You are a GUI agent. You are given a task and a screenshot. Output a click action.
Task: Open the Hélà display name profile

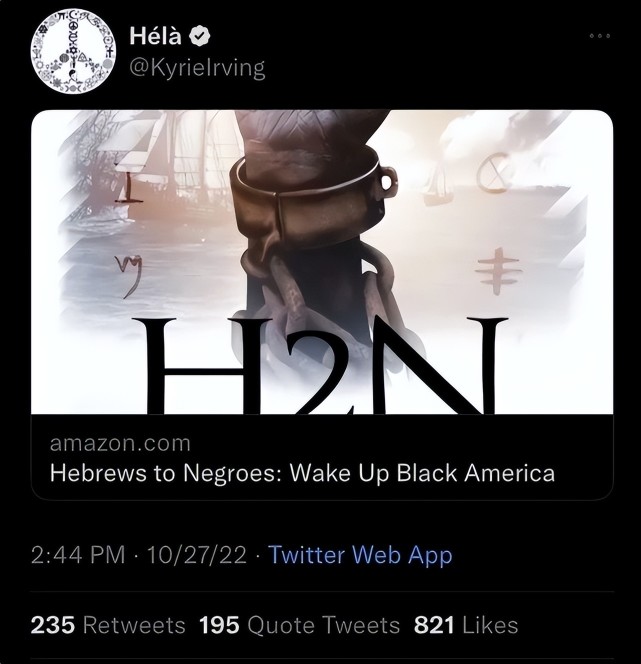tap(155, 36)
